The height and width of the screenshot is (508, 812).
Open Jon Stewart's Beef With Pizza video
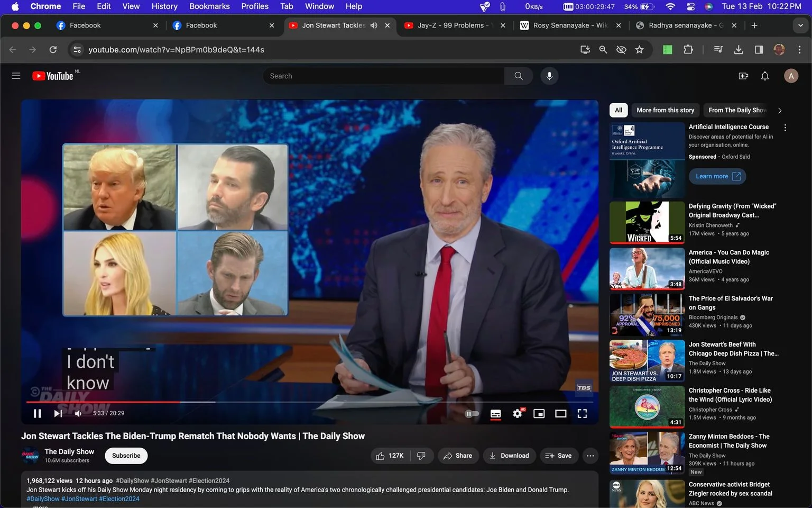click(647, 361)
